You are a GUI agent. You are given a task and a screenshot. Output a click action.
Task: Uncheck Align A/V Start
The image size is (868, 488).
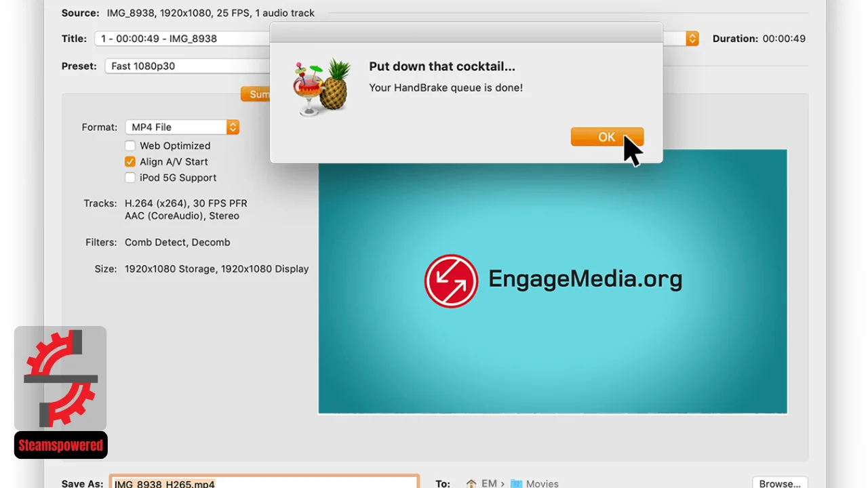pyautogui.click(x=130, y=162)
